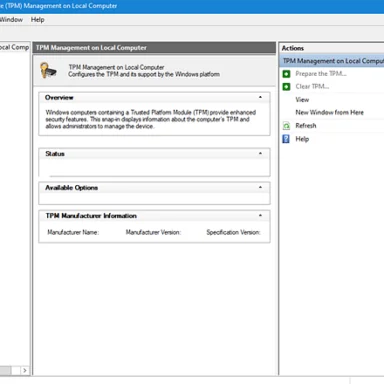384x384 pixels.
Task: Select the Local Computer tree node
Action: point(14,47)
